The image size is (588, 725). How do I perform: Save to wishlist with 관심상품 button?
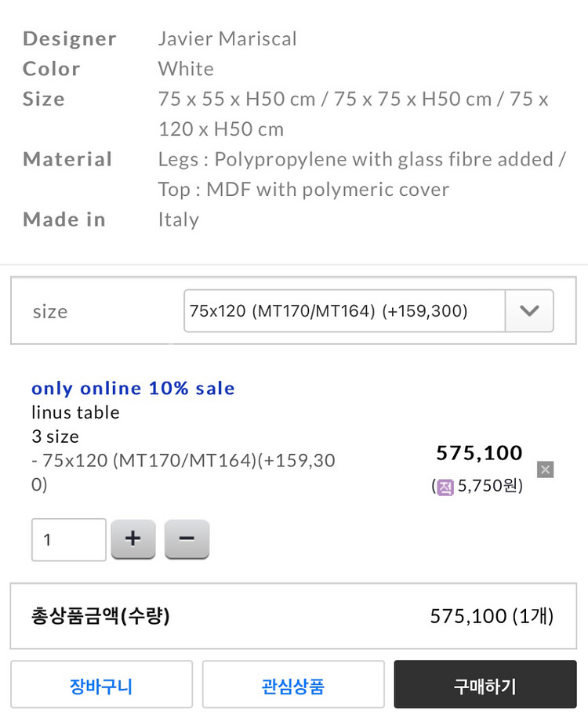coord(293,684)
